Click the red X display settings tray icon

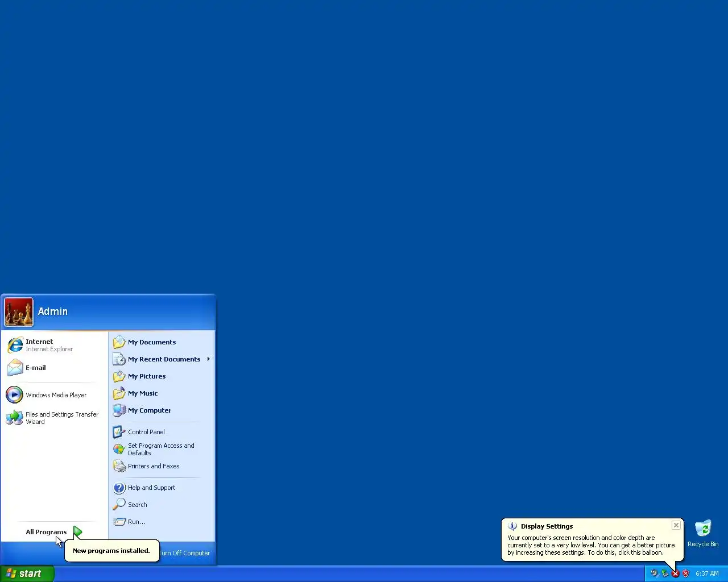675,573
